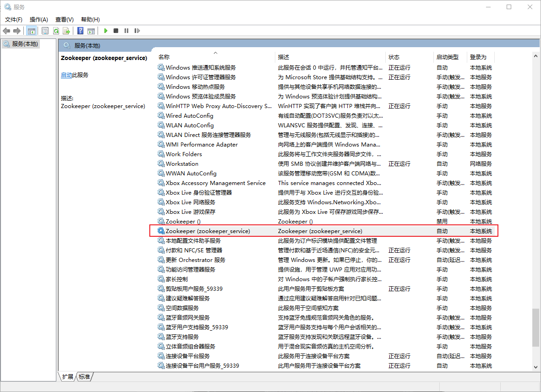Sort by the 描述 column header

tap(330, 57)
